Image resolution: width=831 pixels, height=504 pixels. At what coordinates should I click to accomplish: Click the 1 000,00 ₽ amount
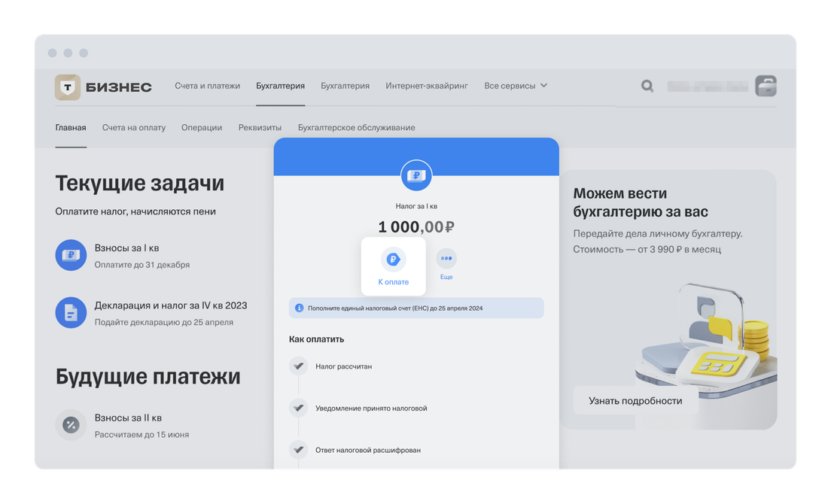click(x=416, y=226)
